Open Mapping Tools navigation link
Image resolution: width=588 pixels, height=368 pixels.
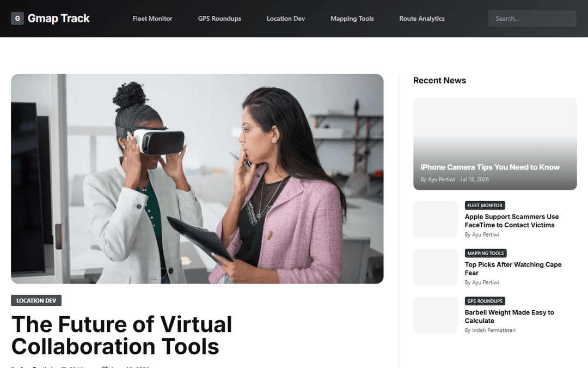point(352,19)
